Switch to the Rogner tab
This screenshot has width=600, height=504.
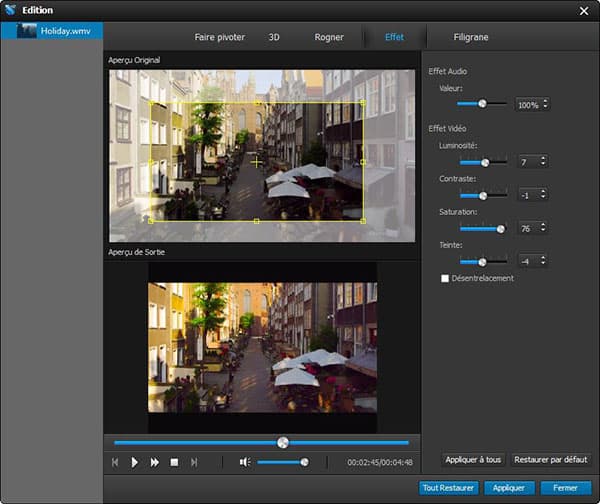pyautogui.click(x=328, y=37)
